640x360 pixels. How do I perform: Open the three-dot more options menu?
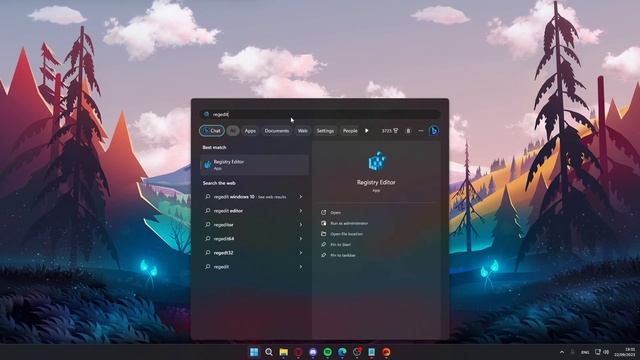[x=421, y=131]
